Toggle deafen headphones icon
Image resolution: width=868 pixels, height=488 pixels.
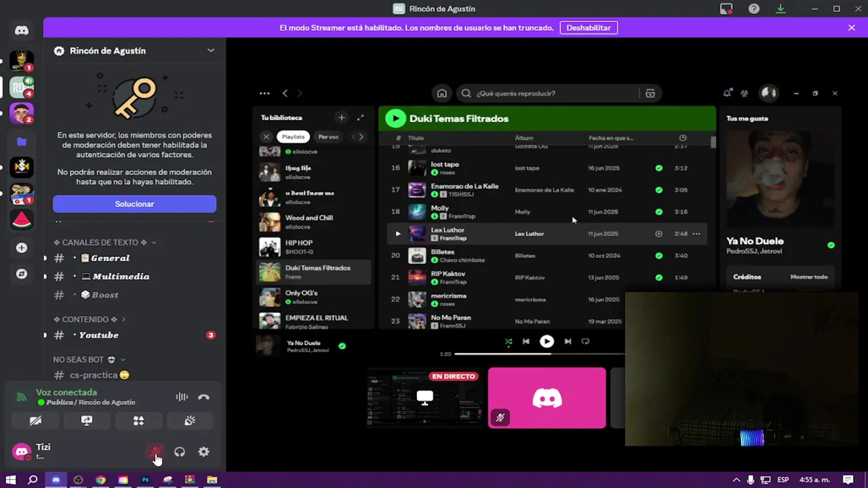180,452
